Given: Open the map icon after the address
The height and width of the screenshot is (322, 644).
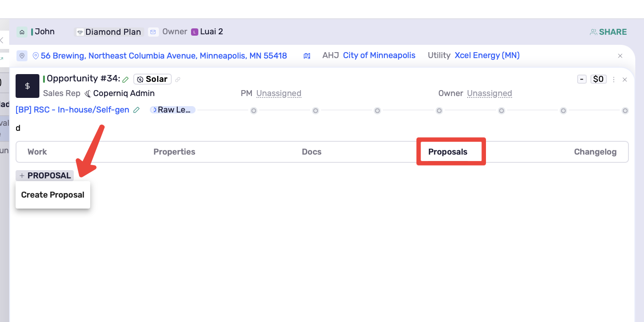Looking at the screenshot, I should [x=307, y=56].
